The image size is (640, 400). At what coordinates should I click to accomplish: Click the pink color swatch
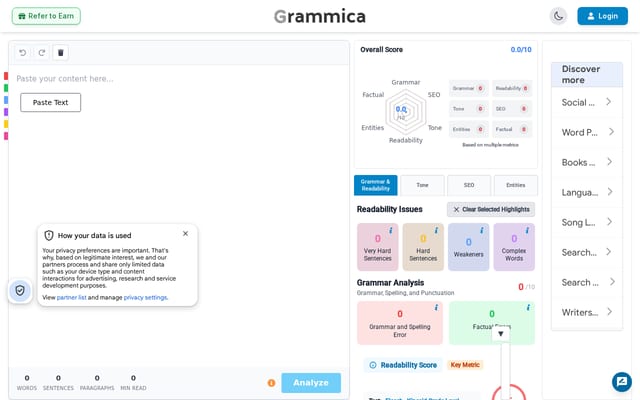point(6,136)
